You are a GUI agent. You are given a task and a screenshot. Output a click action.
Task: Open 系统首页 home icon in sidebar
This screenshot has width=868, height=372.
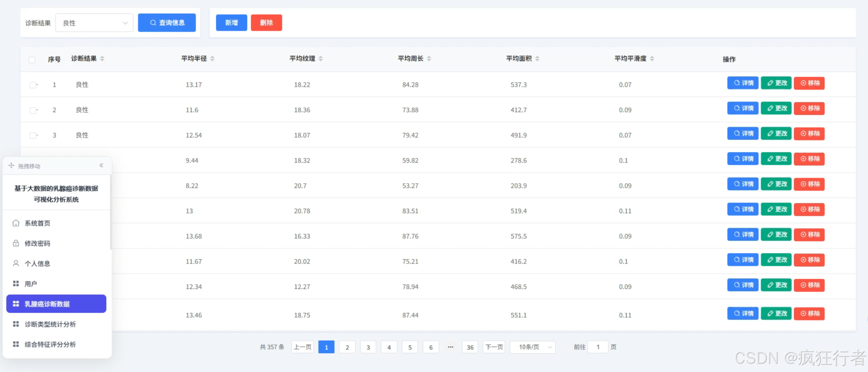[16, 223]
